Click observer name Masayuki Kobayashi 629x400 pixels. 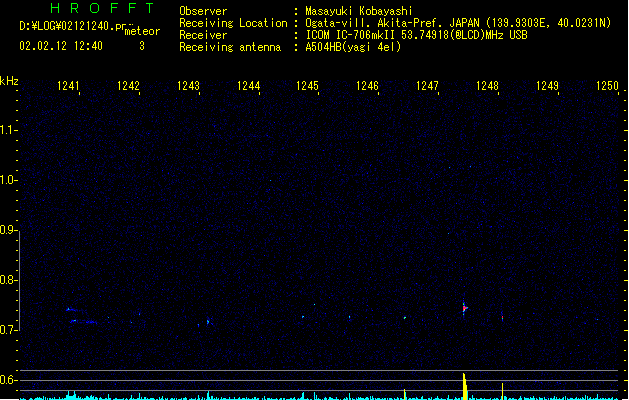[x=359, y=11]
